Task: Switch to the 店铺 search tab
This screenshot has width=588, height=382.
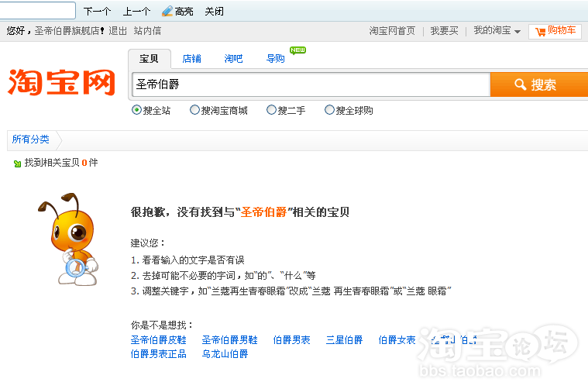Action: pyautogui.click(x=191, y=59)
